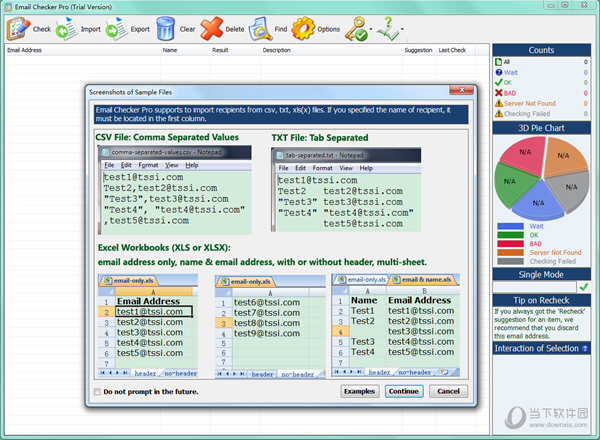Select the Server Not Found warning row

point(541,103)
